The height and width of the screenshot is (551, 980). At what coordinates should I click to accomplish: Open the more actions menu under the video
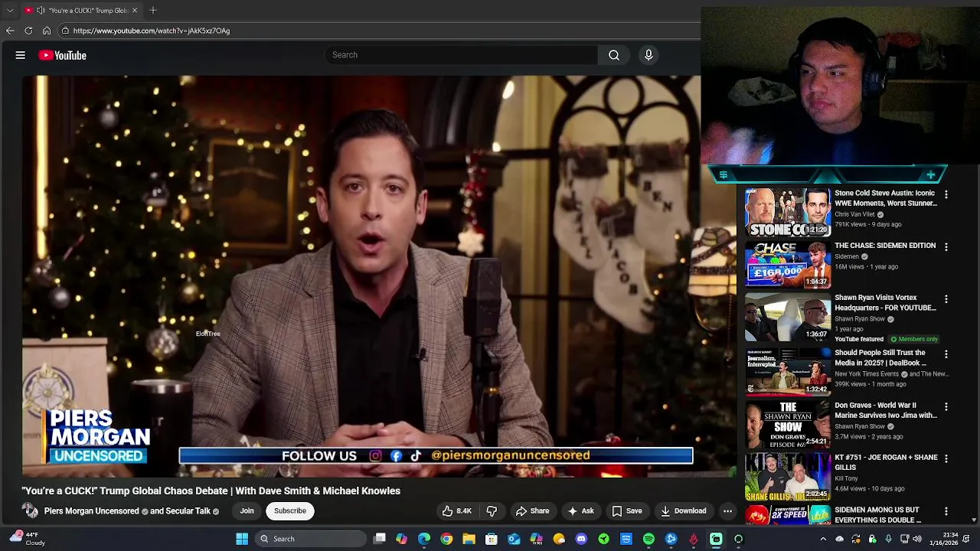point(727,510)
